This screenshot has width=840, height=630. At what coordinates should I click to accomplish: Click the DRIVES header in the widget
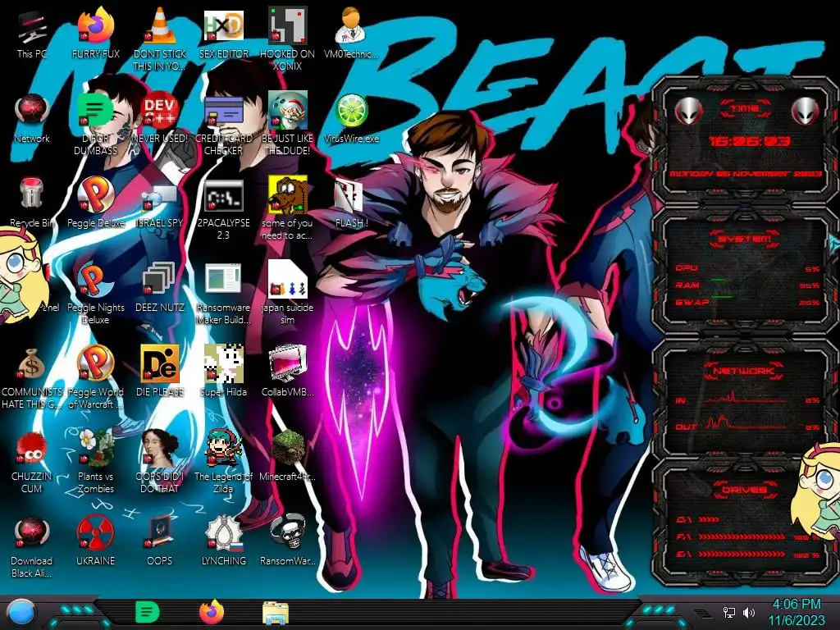[x=743, y=490]
